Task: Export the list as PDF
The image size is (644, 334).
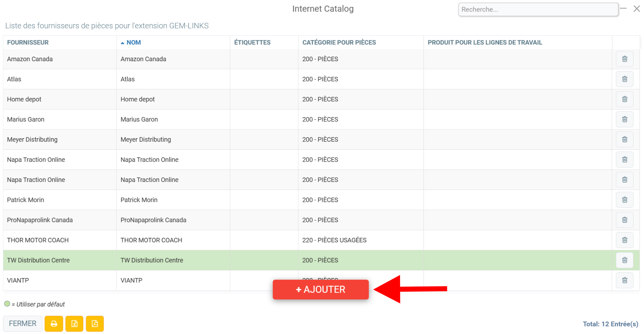Action: (x=95, y=324)
